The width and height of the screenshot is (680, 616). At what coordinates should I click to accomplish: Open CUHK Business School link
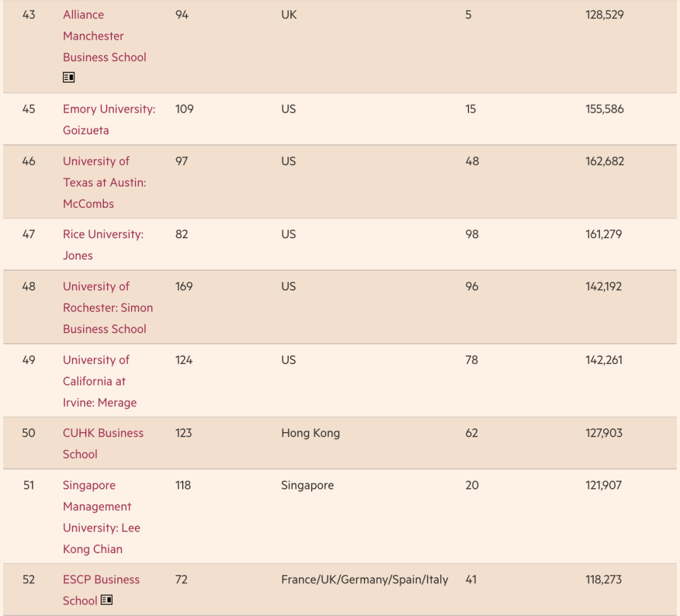coord(103,443)
